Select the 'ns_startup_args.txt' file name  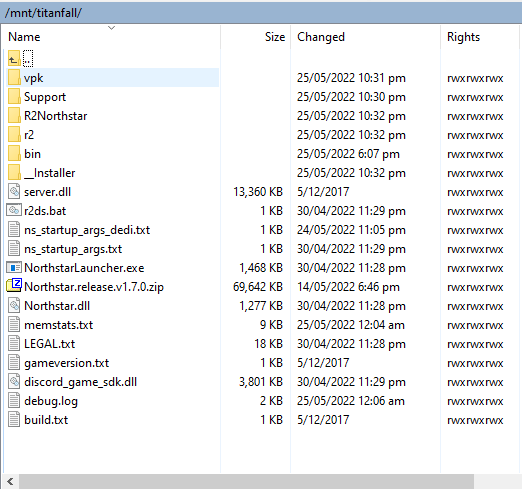click(x=73, y=249)
